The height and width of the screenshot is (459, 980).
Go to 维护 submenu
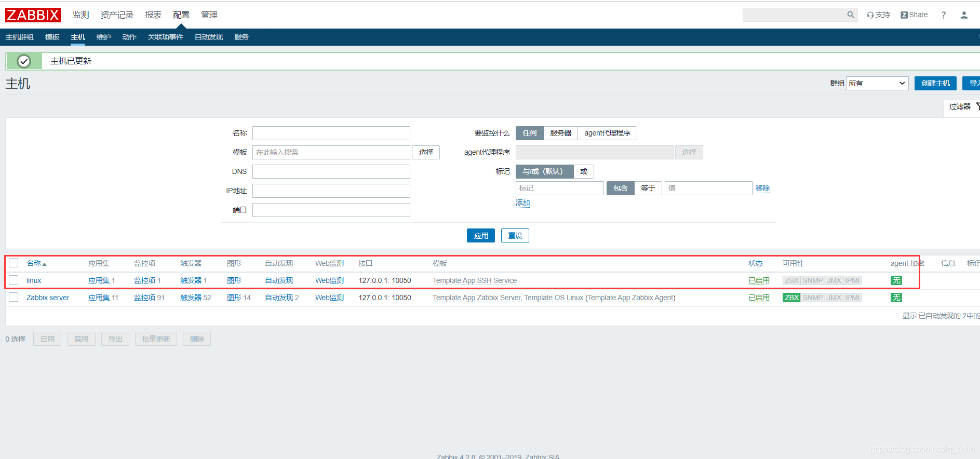[x=104, y=37]
